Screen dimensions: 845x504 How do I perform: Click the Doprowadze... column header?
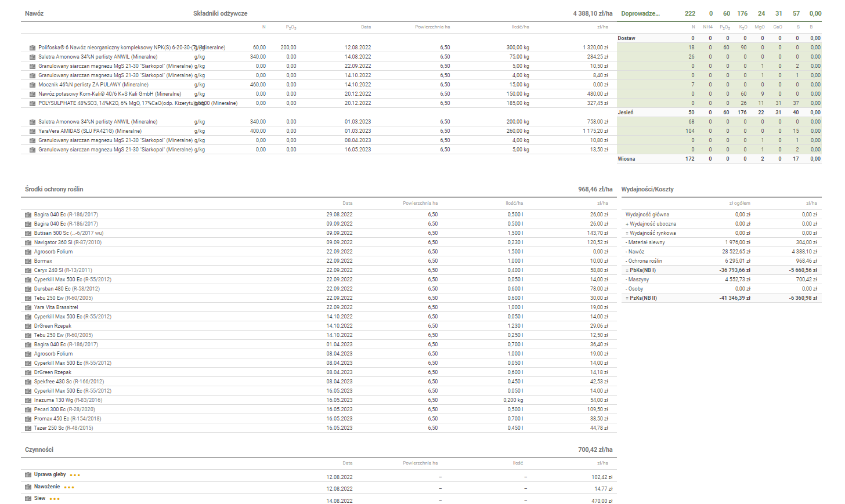[x=640, y=13]
